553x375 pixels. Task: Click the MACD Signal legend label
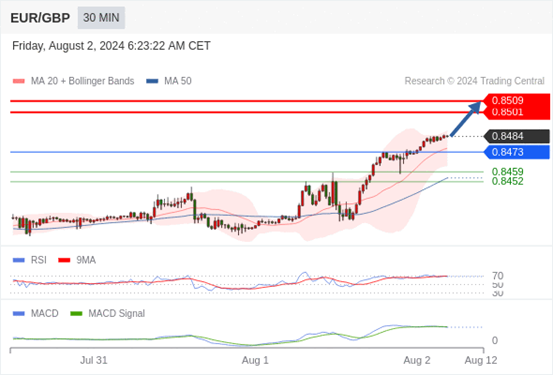[116, 313]
